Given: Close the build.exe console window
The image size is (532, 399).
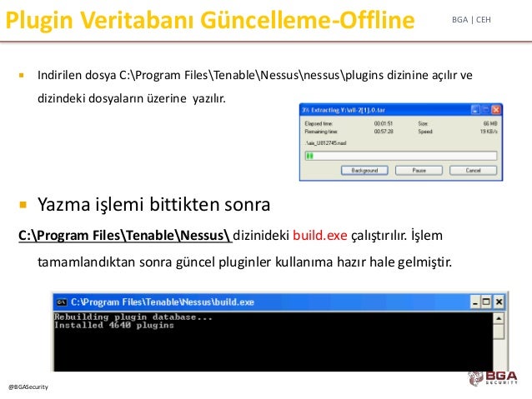Looking at the screenshot, I should 499,302.
